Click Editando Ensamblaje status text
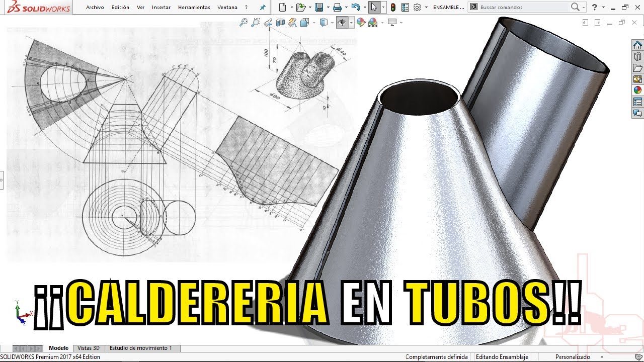644x362 pixels. point(502,357)
